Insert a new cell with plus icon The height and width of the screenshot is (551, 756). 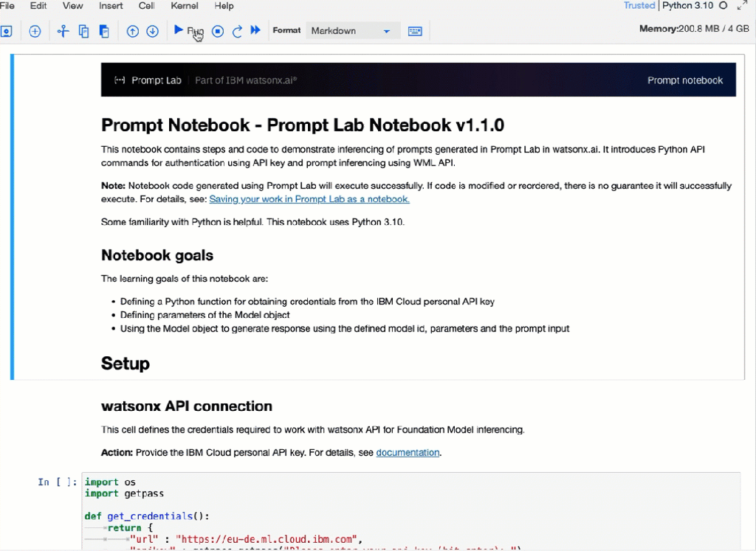(x=35, y=31)
